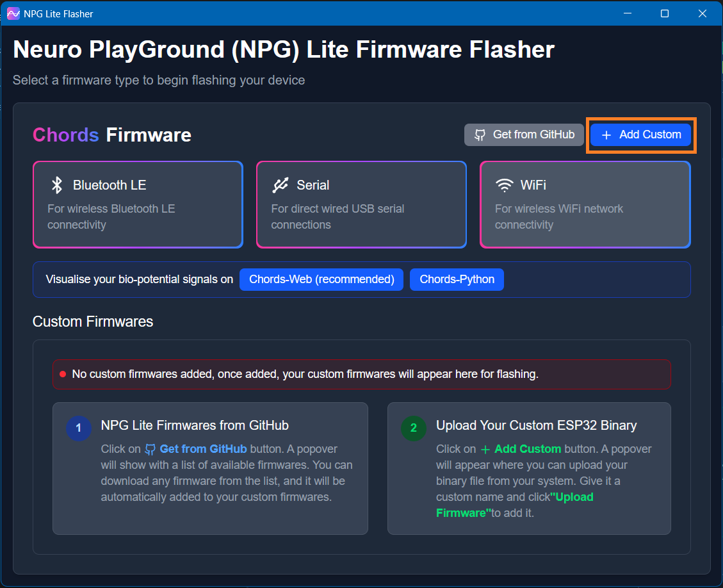
Task: Click the Bluetooth icon in Bluetooth LE card
Action: click(x=57, y=185)
